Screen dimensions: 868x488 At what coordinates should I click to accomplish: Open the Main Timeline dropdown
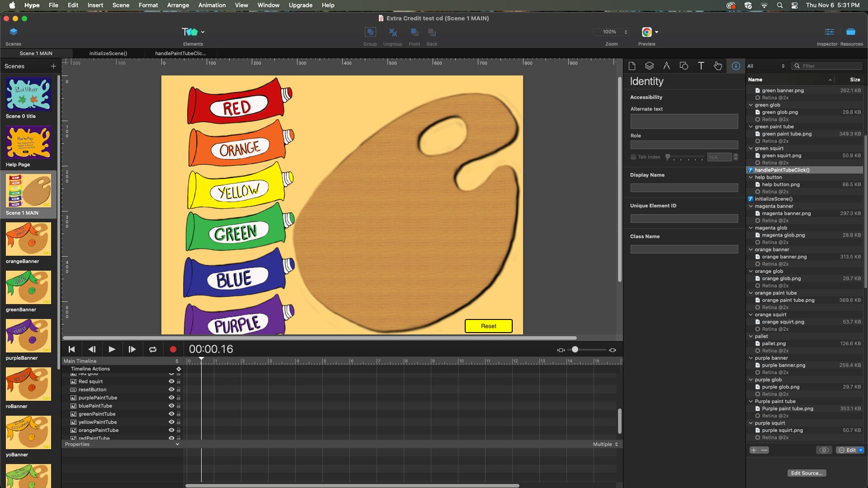pyautogui.click(x=121, y=361)
